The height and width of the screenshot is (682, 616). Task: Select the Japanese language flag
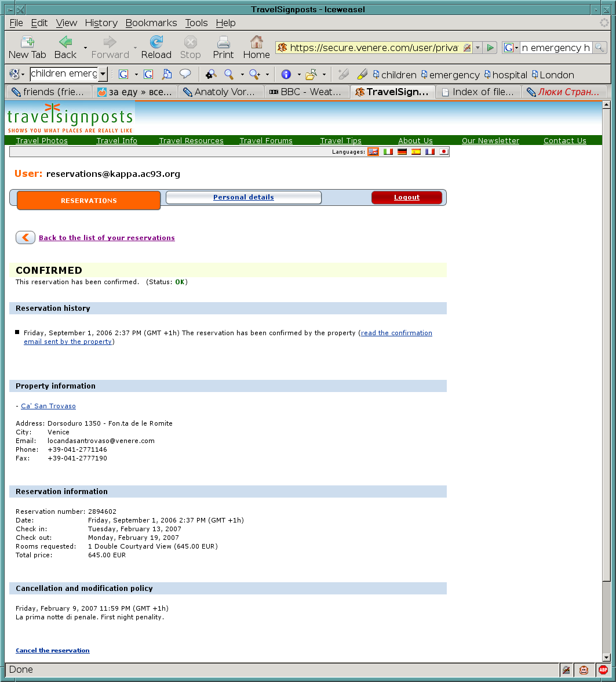444,152
